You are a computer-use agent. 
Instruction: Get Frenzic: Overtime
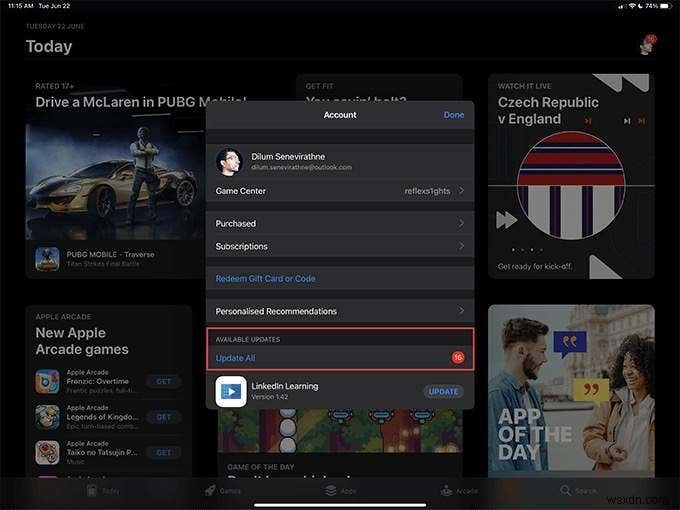(x=163, y=381)
